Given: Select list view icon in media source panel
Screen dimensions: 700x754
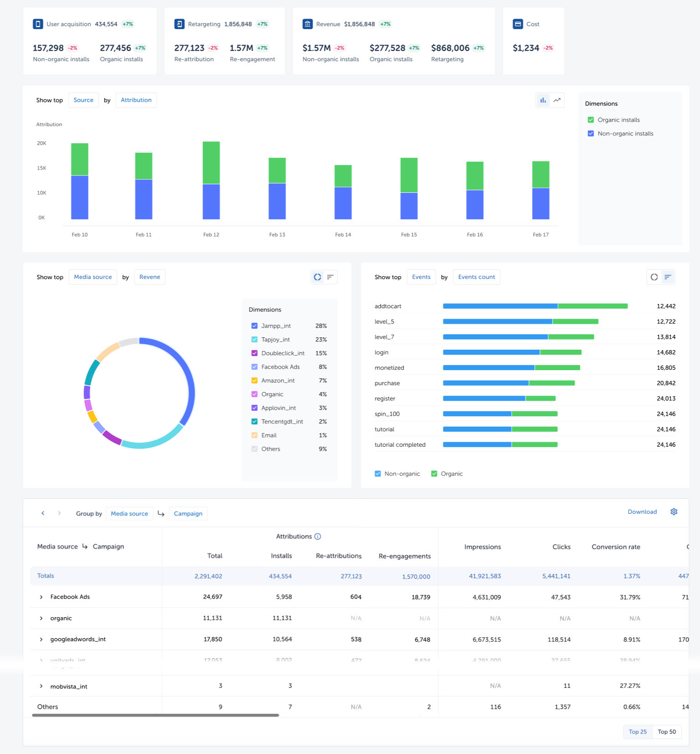Looking at the screenshot, I should pyautogui.click(x=330, y=277).
